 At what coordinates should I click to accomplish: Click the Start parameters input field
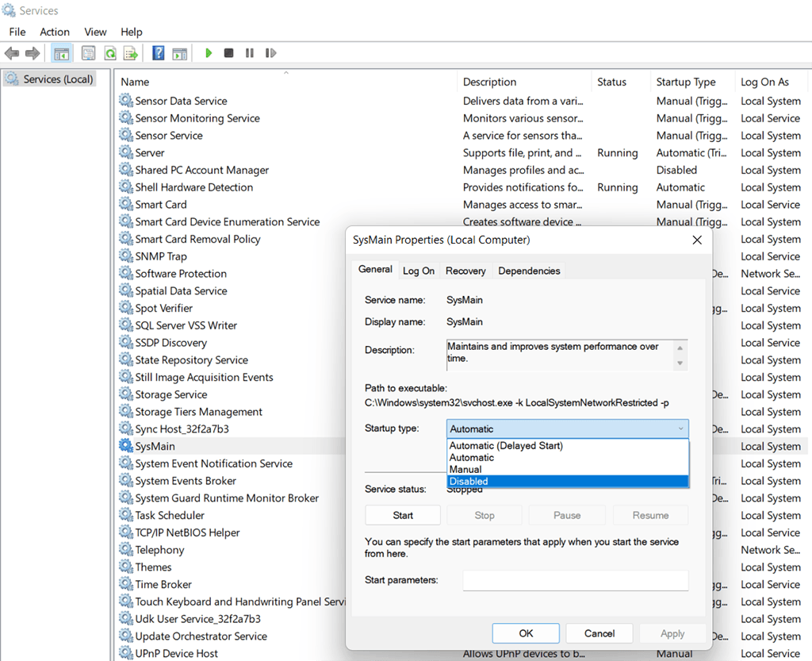click(576, 580)
